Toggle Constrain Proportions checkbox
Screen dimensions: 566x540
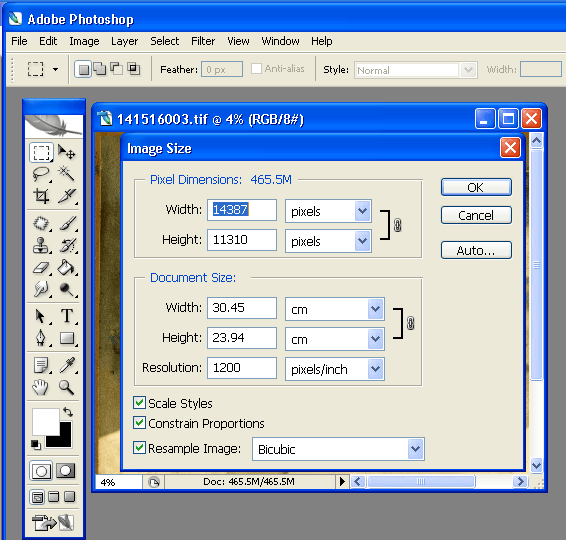(139, 422)
